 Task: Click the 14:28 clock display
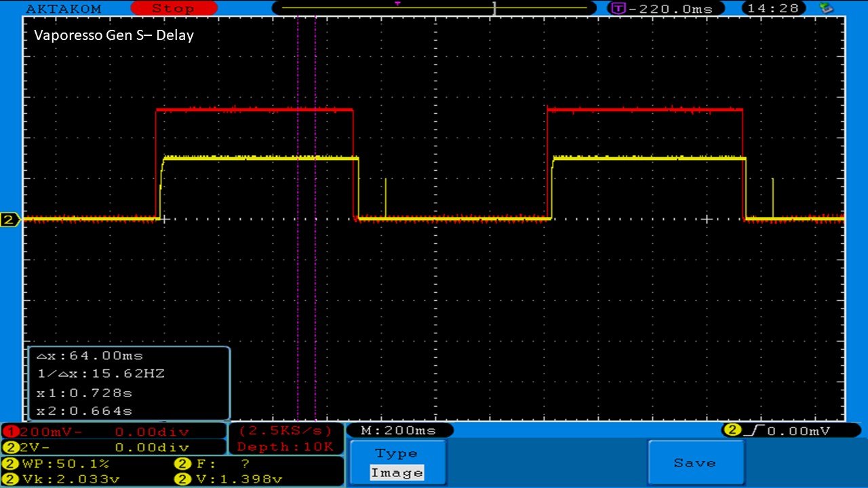[x=773, y=8]
